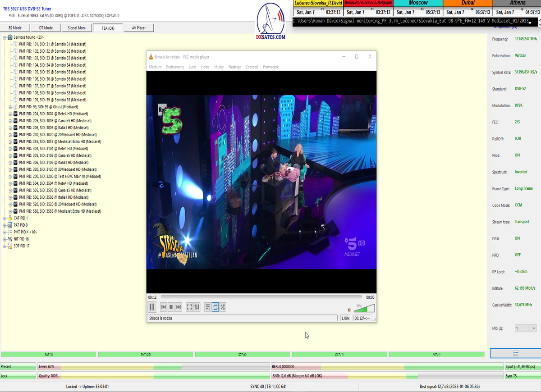Open the MIS selection dropdown

coord(525,328)
